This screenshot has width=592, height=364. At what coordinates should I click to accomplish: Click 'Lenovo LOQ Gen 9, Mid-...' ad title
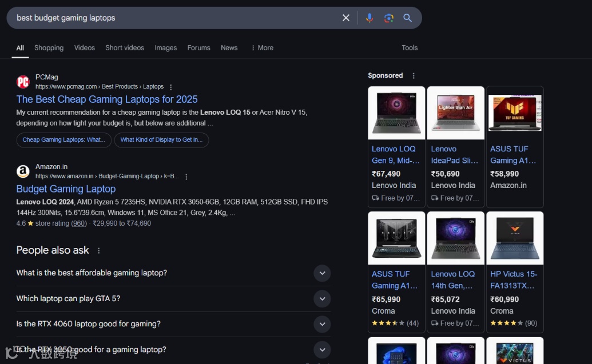(396, 155)
